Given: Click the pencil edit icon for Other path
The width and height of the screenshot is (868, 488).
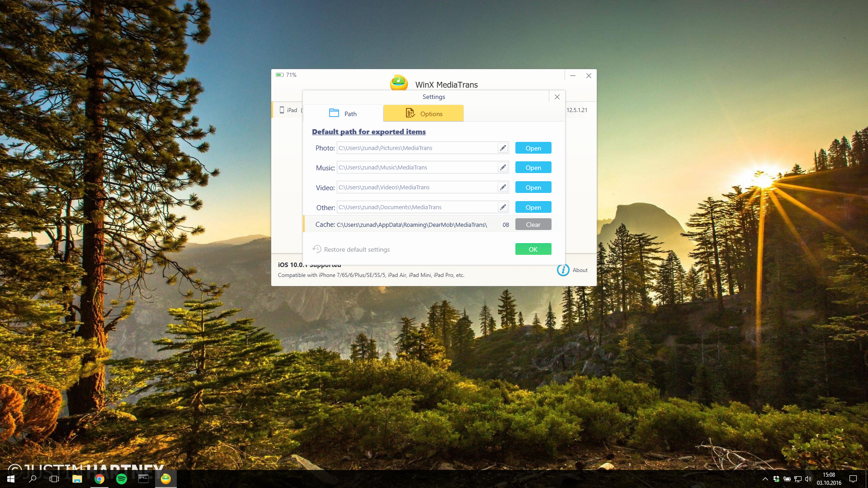Looking at the screenshot, I should click(503, 207).
